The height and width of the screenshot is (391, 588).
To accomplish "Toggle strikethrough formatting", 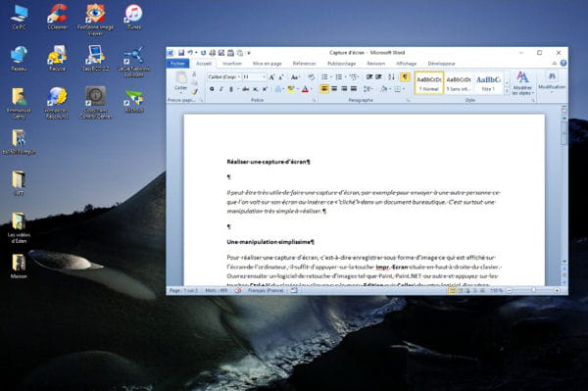I will (x=245, y=89).
